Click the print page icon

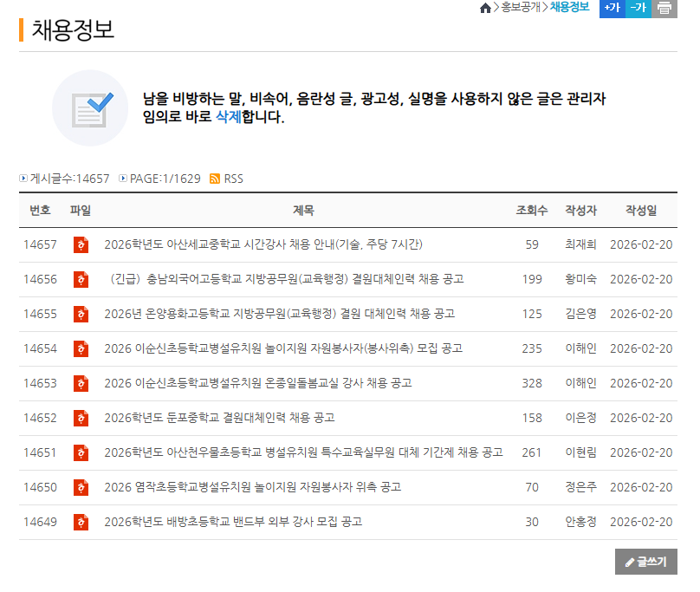[664, 8]
